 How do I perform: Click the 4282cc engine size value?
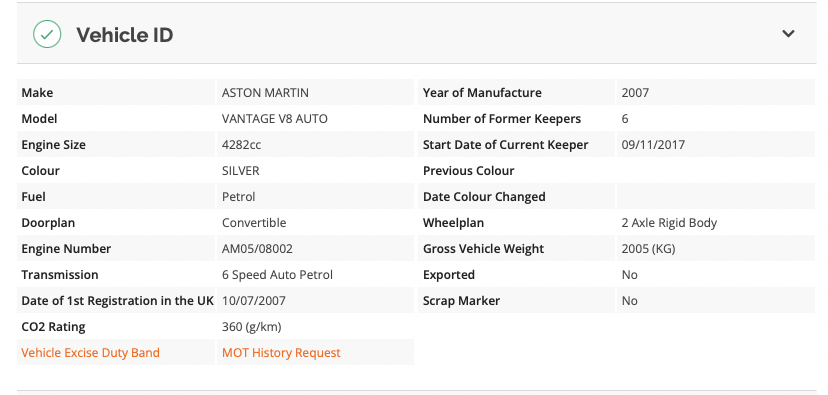(x=241, y=145)
